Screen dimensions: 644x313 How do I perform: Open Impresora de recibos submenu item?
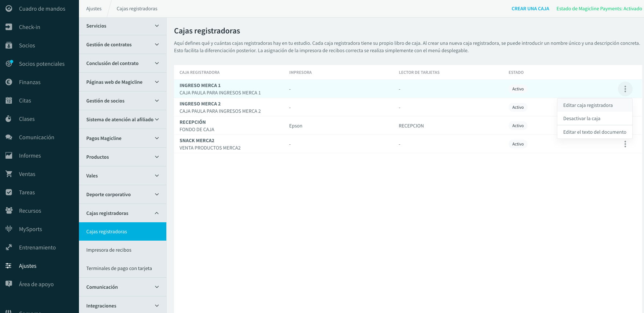pos(123,250)
